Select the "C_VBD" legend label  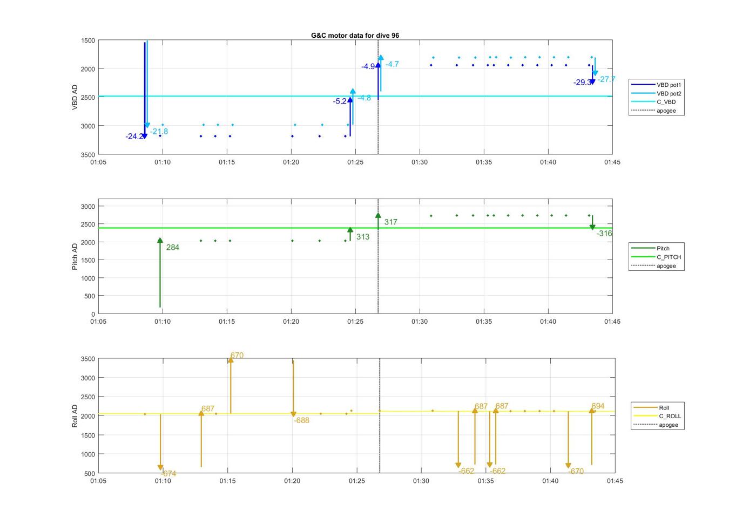[666, 102]
